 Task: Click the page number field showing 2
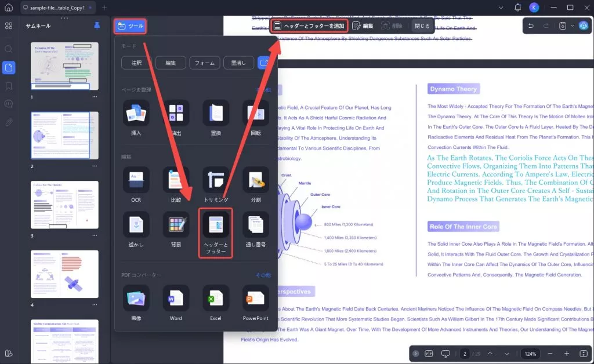(465, 354)
